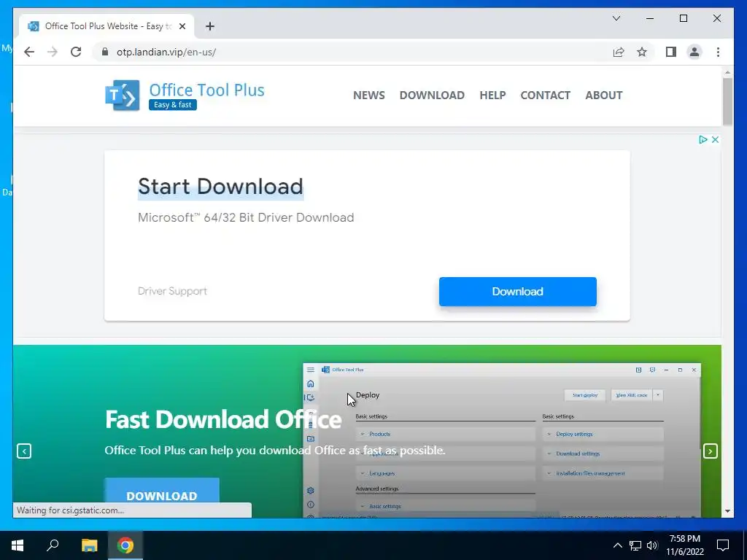Screen dimensions: 747x560
Task: Click the Driver Support ad text
Action: coord(172,291)
